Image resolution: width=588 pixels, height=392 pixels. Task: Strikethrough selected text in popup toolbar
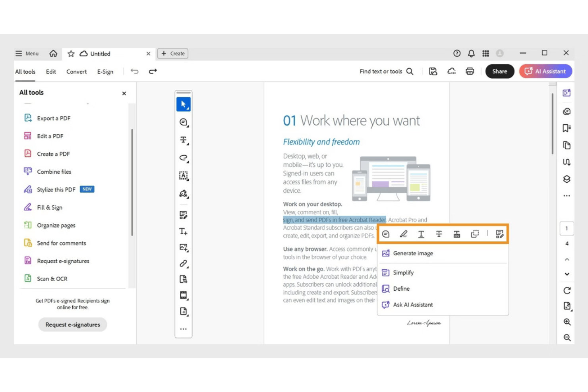point(439,234)
